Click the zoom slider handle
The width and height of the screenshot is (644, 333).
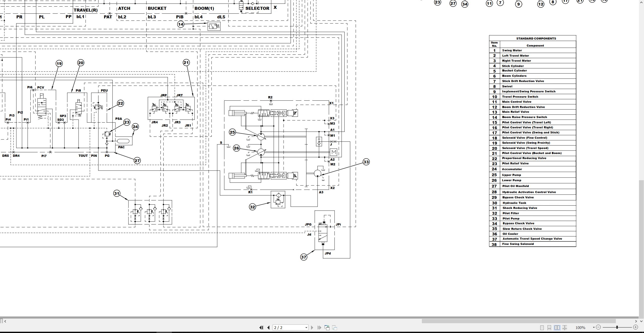pyautogui.click(x=617, y=327)
